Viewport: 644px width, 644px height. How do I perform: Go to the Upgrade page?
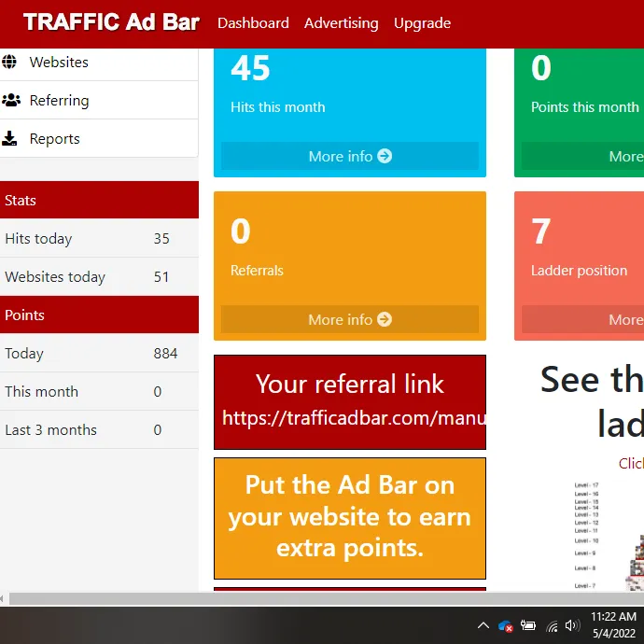pyautogui.click(x=422, y=23)
